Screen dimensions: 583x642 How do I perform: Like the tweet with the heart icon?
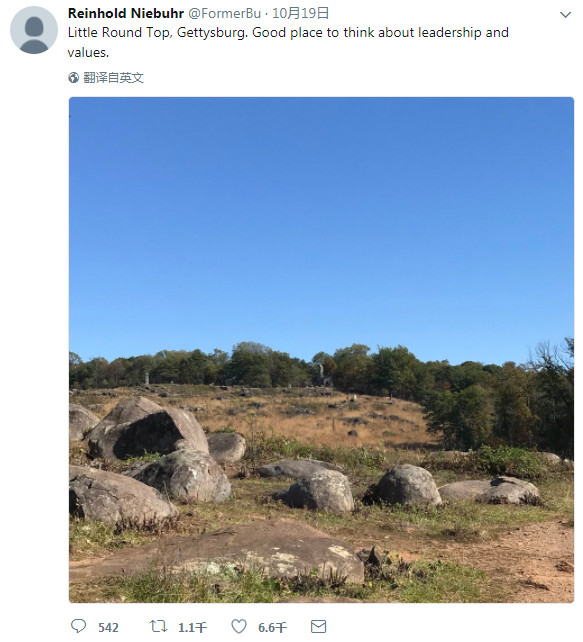click(239, 626)
